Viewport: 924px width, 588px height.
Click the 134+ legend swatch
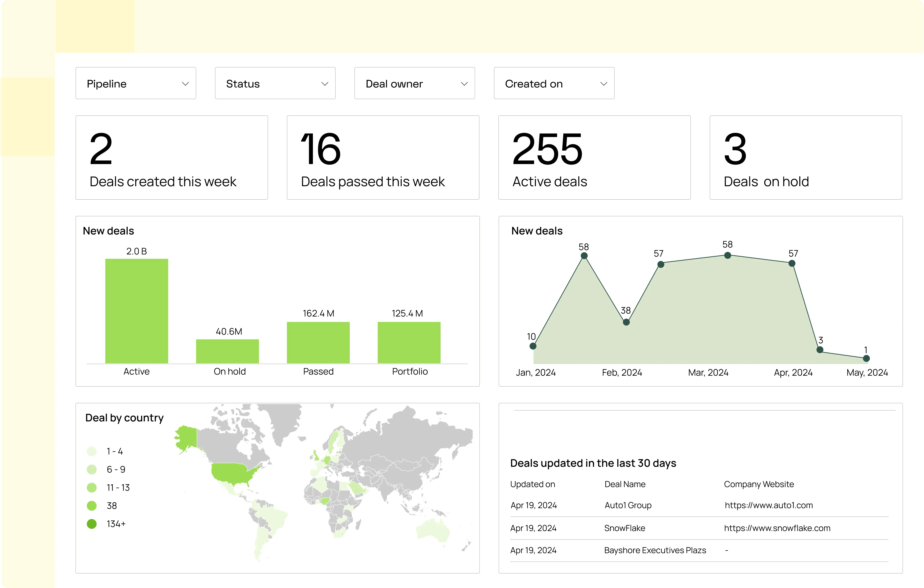[92, 524]
